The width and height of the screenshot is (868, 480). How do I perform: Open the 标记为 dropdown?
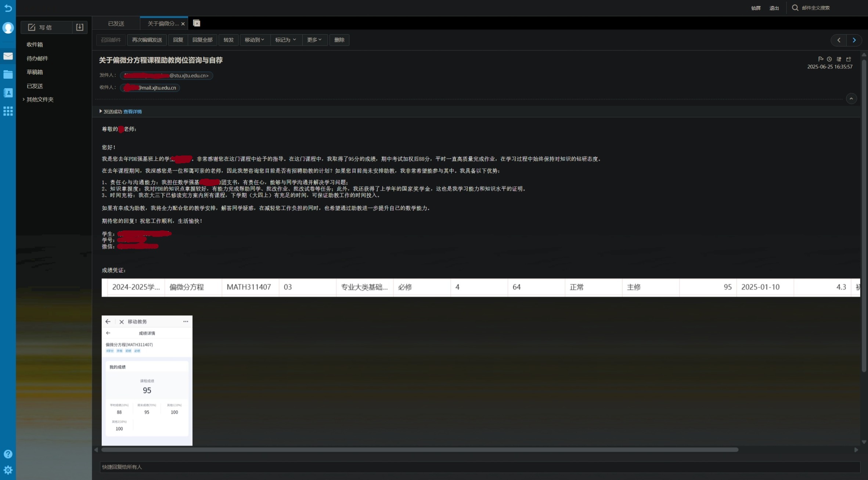coord(285,40)
